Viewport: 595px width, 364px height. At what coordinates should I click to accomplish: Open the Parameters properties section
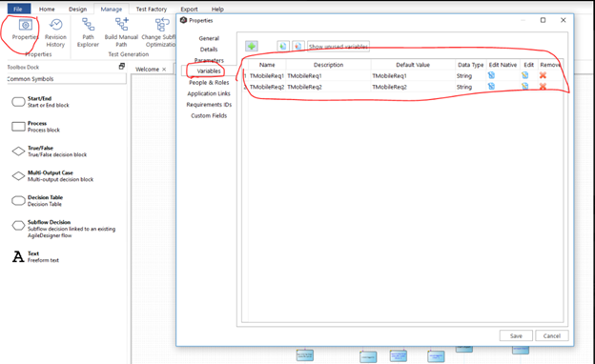click(x=209, y=60)
